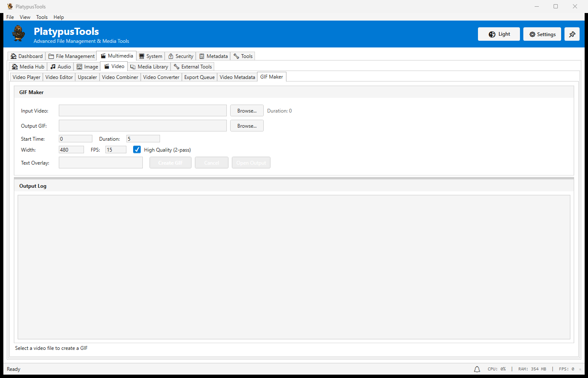Open the Settings gear button

pos(542,34)
